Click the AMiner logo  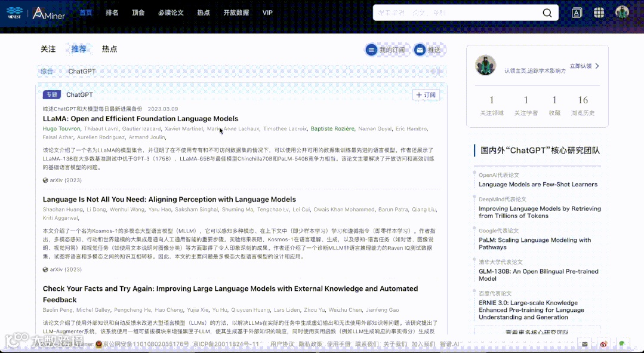pos(48,13)
